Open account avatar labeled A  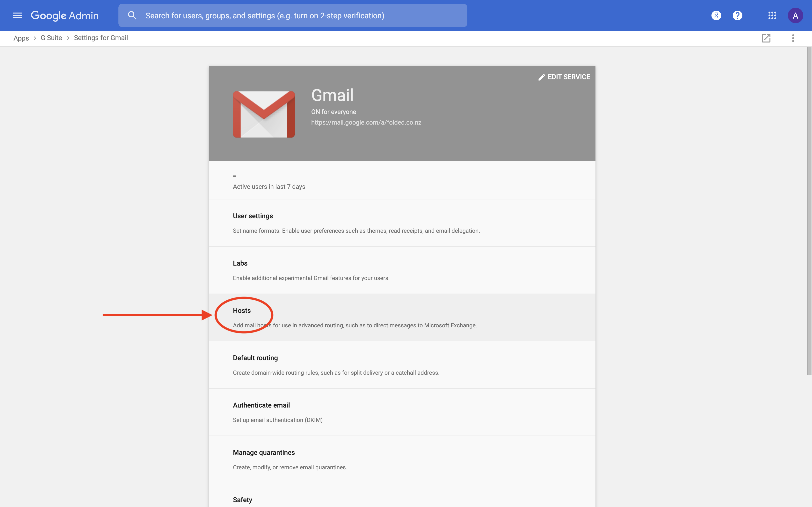point(795,15)
